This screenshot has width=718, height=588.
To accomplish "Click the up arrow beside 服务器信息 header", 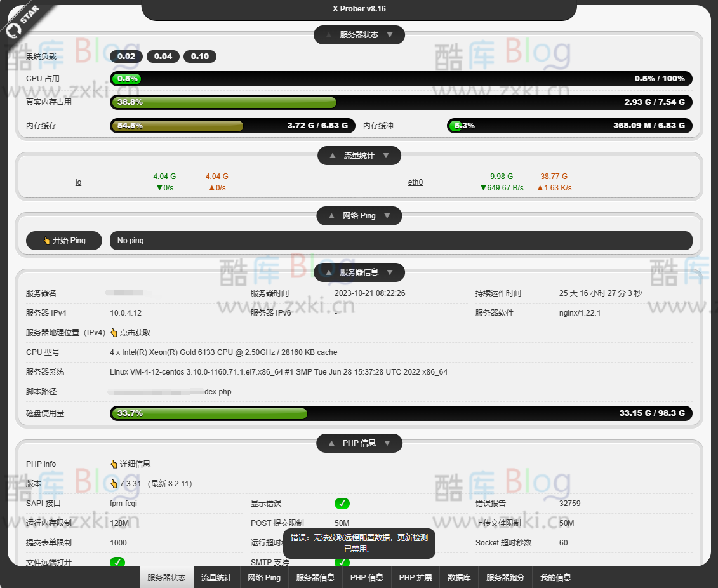I will [329, 272].
